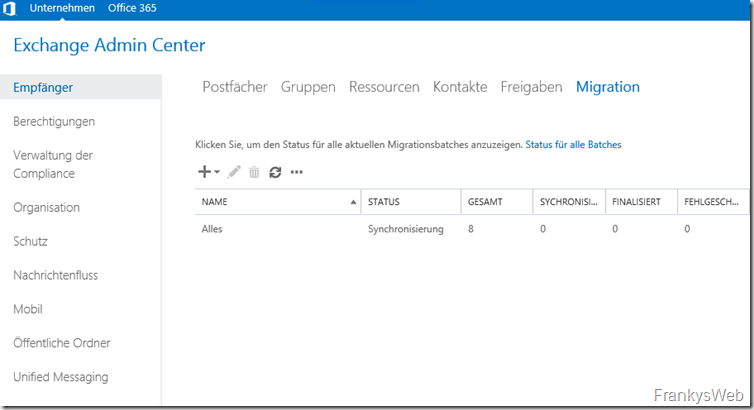Viewport: 754px width, 410px height.
Task: Open the 'Status für alle Batches' link
Action: 573,145
